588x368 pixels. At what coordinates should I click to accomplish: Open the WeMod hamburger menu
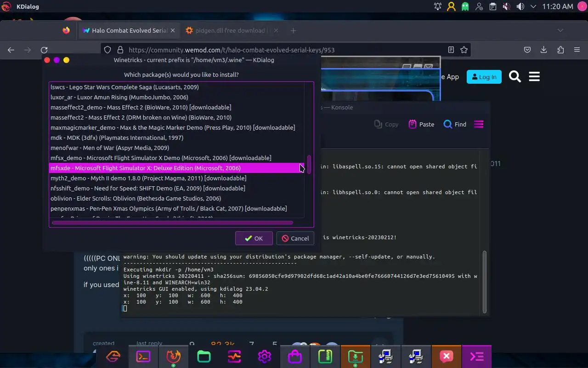(x=534, y=77)
